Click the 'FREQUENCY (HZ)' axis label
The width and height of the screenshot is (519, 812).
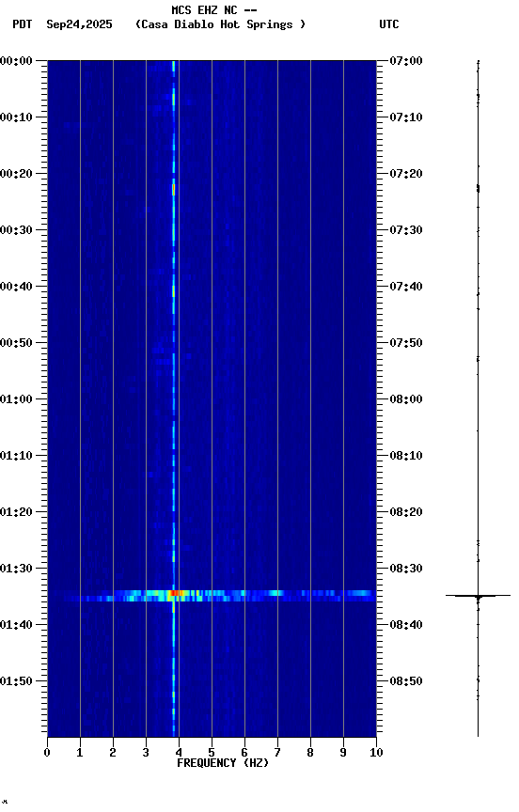223,763
